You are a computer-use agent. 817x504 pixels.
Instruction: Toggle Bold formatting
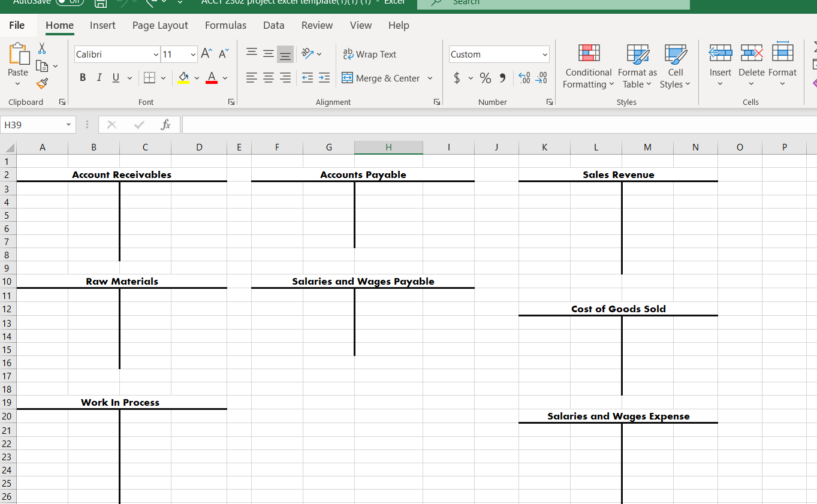coord(83,77)
